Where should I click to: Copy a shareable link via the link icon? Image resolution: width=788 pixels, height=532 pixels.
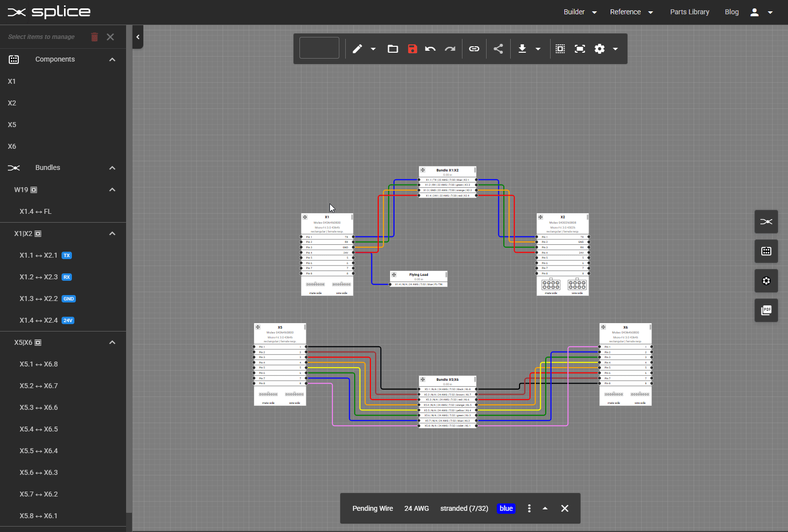click(x=474, y=49)
